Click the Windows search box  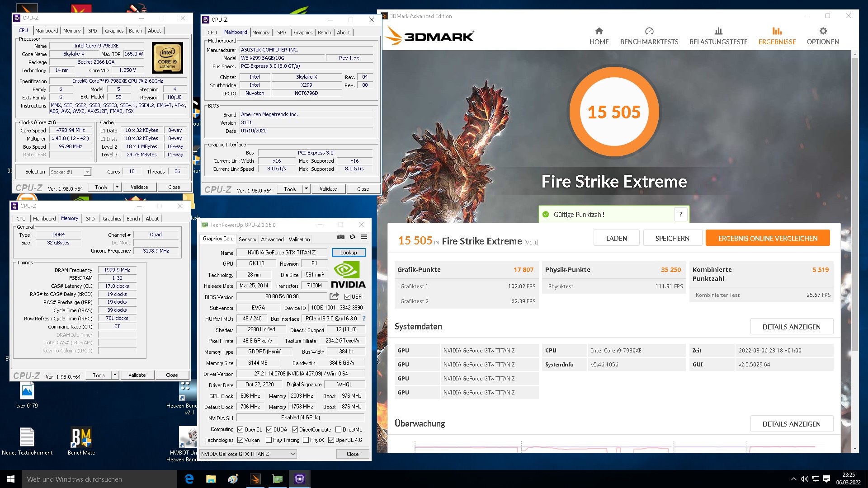coord(99,479)
